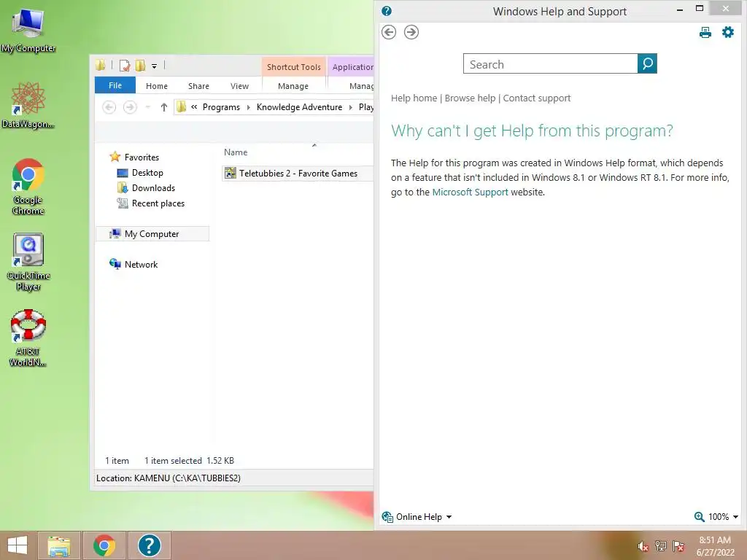
Task: Click the taskbar clock showing 8:51 AM
Action: 715,546
